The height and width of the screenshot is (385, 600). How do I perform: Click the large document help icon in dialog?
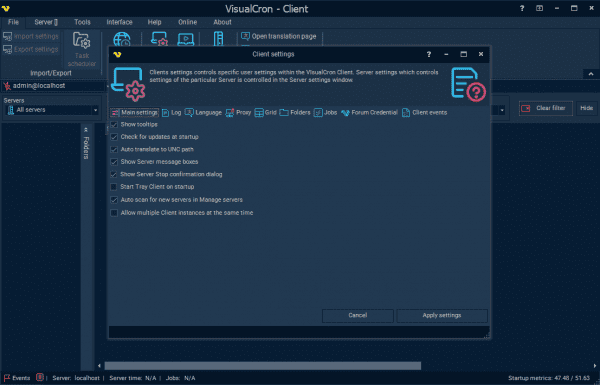[x=468, y=85]
